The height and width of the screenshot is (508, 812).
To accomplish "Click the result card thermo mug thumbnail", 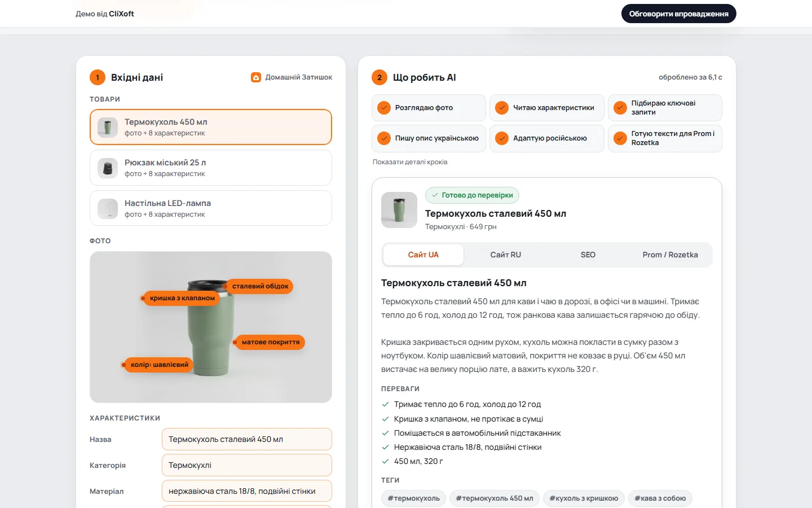I will click(x=399, y=210).
